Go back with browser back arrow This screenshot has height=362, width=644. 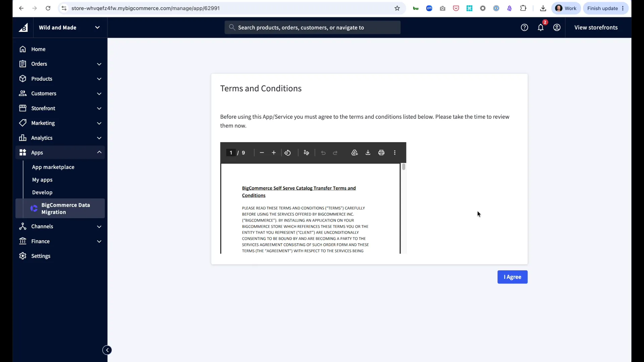coord(21,8)
